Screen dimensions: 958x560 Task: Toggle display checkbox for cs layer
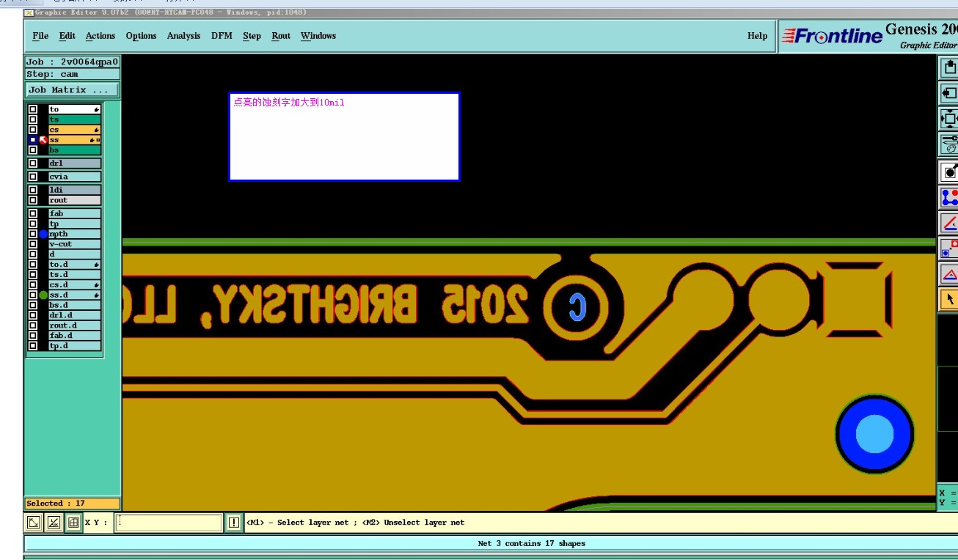(33, 130)
